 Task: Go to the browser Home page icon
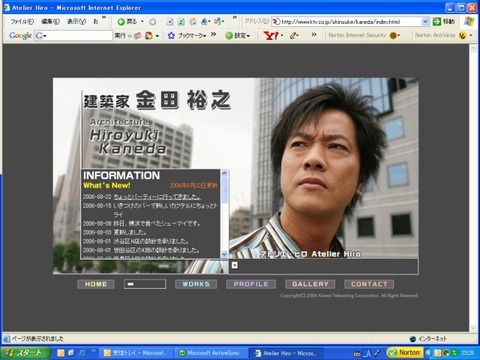[x=193, y=22]
